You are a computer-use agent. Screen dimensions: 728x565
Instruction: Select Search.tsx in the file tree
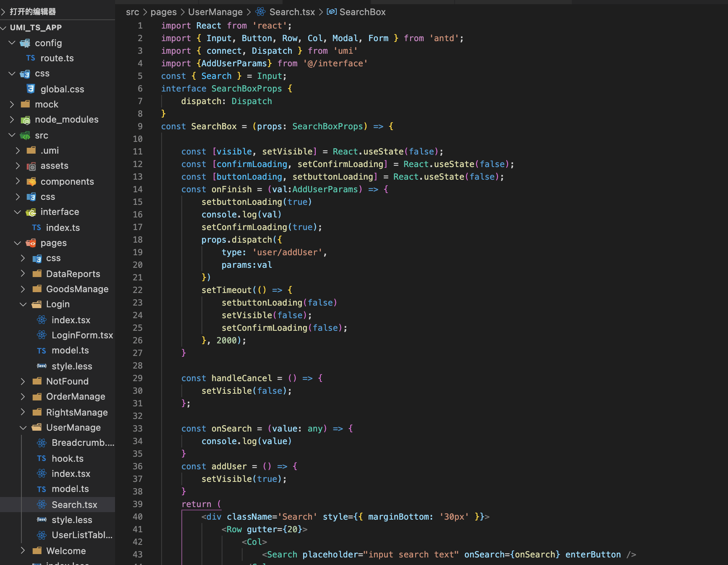[58, 505]
